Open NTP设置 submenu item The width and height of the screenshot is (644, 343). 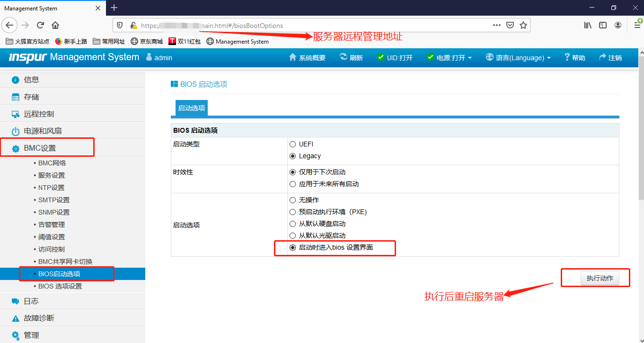click(51, 188)
